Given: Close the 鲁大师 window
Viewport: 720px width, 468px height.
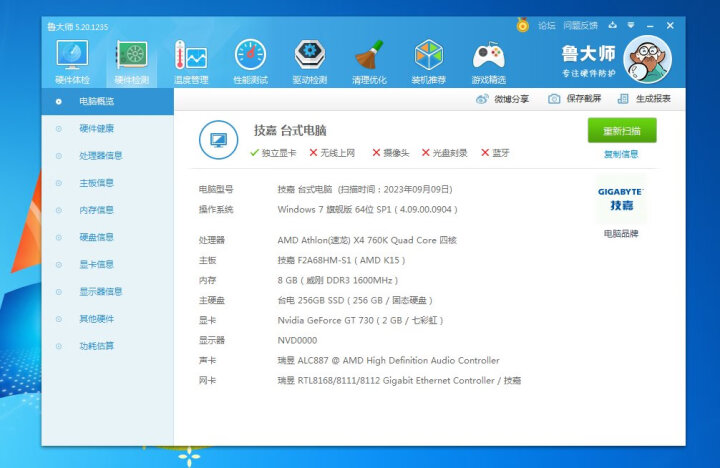Looking at the screenshot, I should (x=670, y=26).
